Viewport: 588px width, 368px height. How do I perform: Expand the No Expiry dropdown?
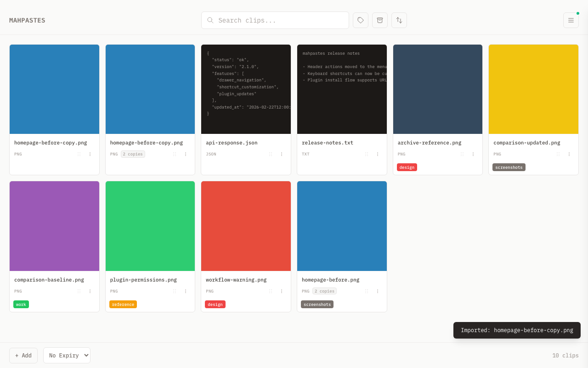click(x=67, y=355)
